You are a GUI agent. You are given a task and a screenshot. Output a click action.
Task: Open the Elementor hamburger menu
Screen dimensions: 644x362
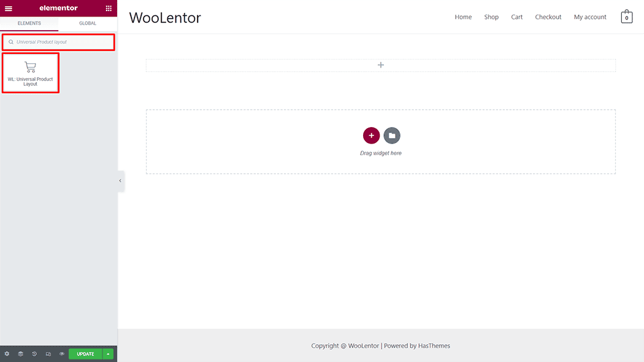(8, 8)
